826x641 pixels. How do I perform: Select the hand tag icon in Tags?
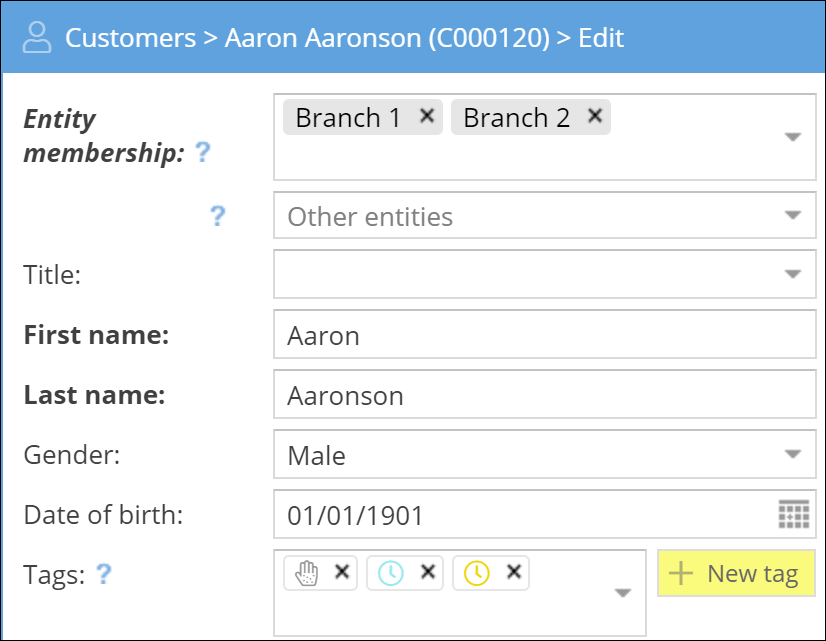pos(308,573)
